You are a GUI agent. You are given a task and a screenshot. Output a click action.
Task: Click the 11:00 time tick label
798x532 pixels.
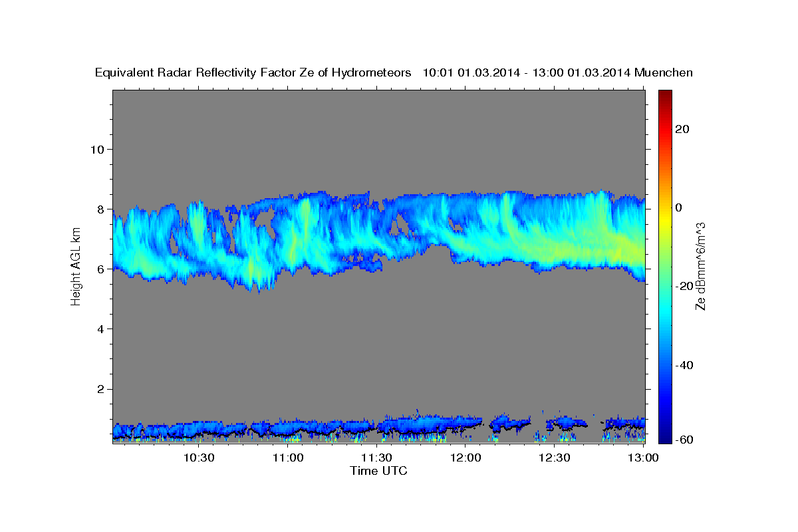289,458
